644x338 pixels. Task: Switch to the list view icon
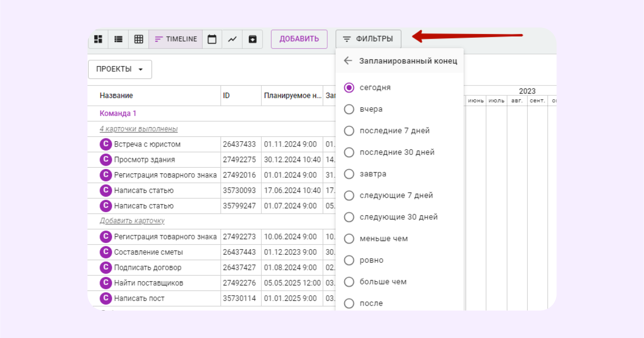tap(119, 39)
